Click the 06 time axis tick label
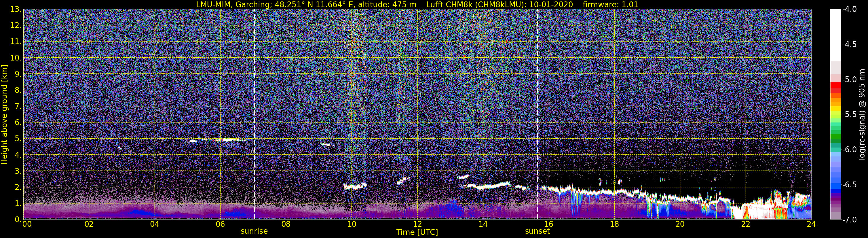 click(220, 224)
